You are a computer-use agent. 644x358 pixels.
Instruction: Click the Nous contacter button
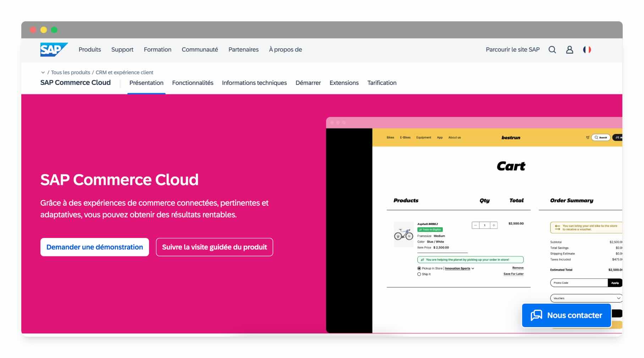coord(566,315)
